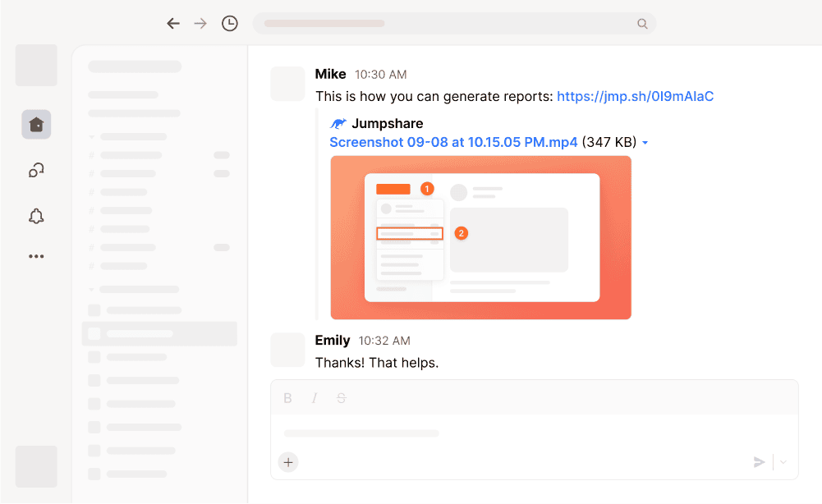Open the history clock icon
Viewport: 822px width, 504px height.
pyautogui.click(x=230, y=24)
